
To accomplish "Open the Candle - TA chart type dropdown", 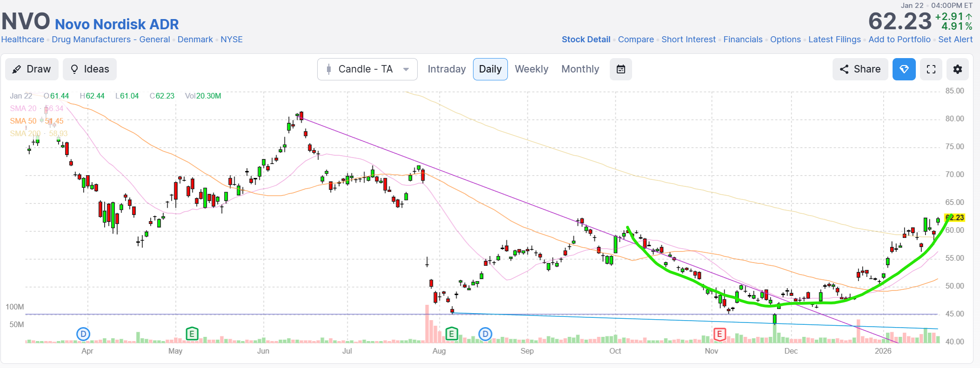I will tap(367, 69).
